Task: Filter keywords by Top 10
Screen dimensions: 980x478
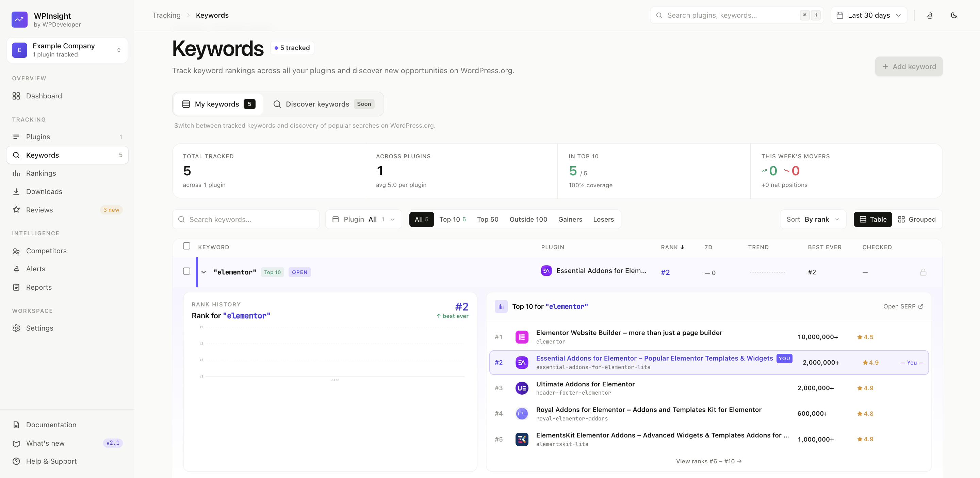Action: [452, 220]
